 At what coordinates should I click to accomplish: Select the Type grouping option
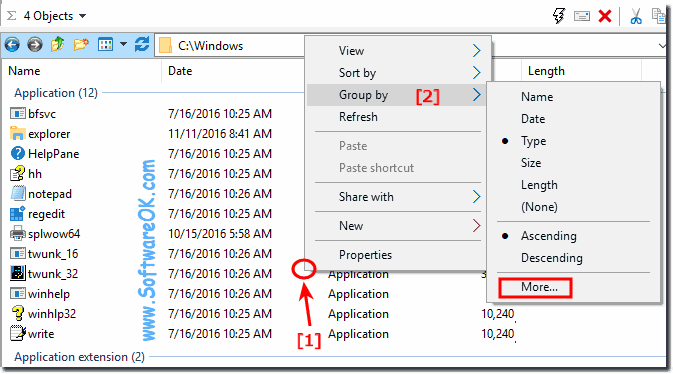[x=573, y=141]
